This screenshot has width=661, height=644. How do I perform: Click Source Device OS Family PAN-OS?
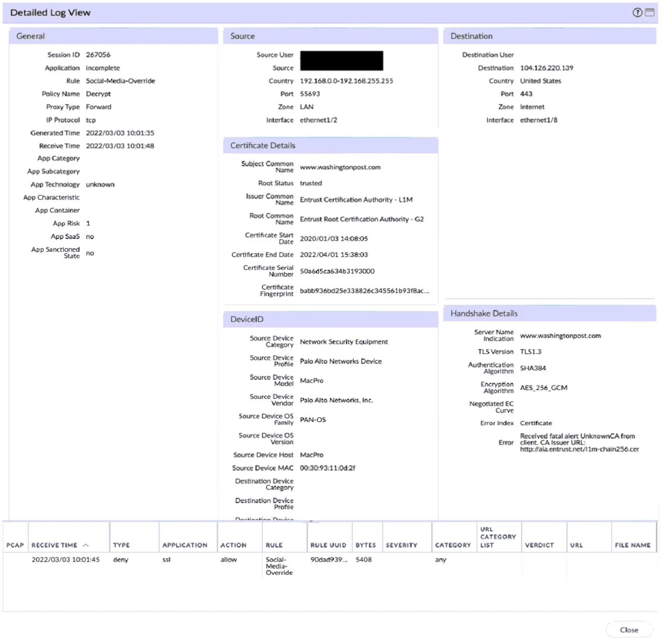(x=313, y=419)
